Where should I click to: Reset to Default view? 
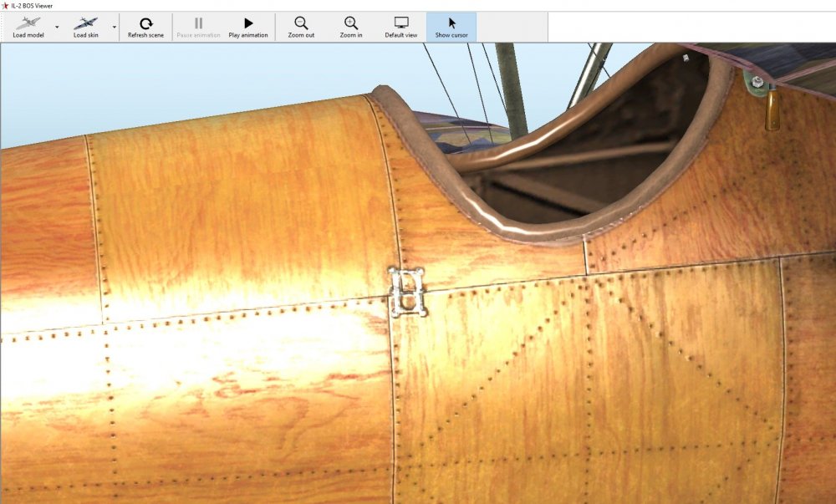pyautogui.click(x=400, y=27)
